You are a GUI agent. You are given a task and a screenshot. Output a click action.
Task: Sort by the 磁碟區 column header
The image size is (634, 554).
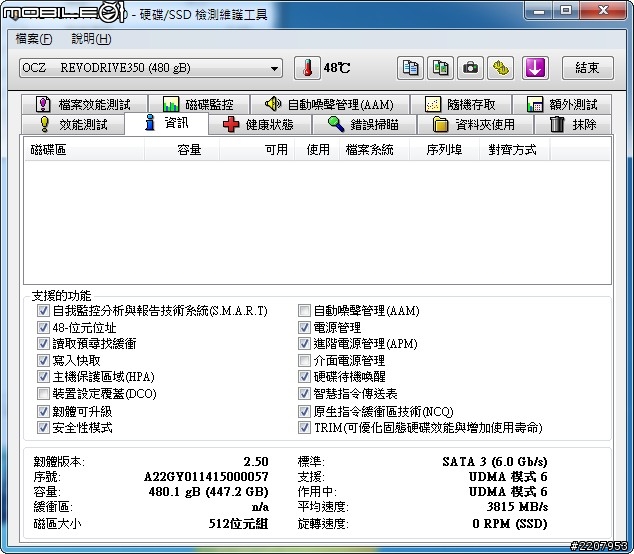[84, 150]
